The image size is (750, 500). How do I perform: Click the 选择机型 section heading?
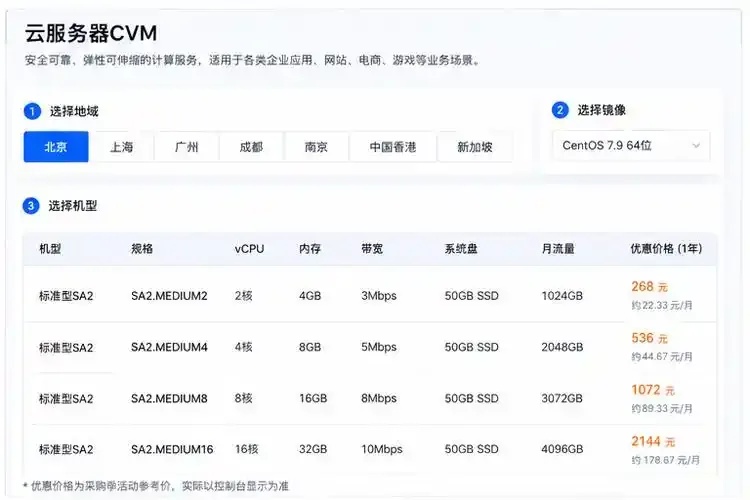(x=73, y=206)
